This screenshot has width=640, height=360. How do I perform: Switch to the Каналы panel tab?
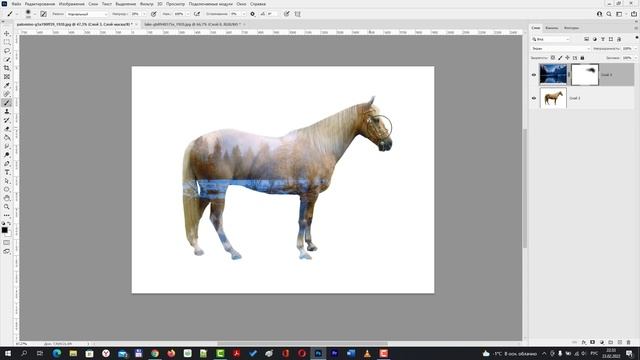[551, 28]
